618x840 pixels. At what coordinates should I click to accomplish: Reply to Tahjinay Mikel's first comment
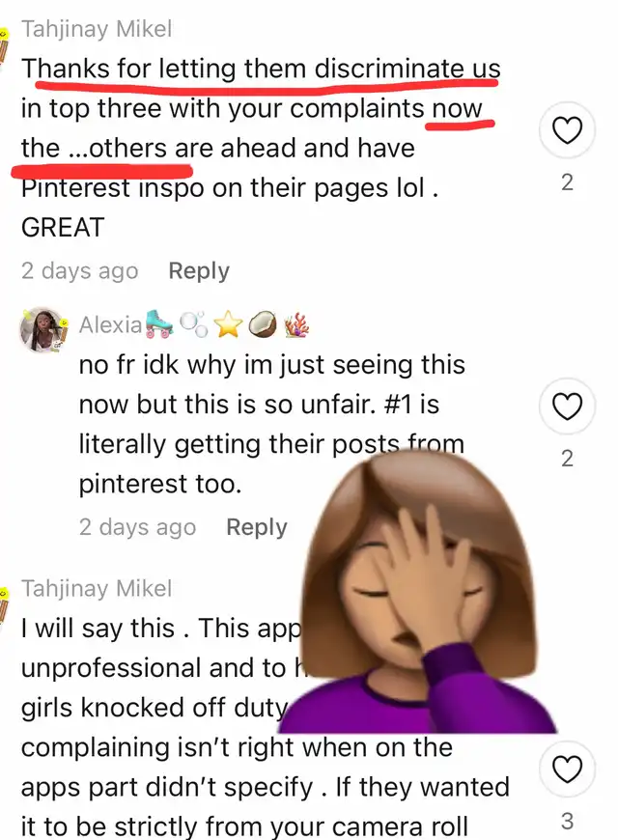199,270
